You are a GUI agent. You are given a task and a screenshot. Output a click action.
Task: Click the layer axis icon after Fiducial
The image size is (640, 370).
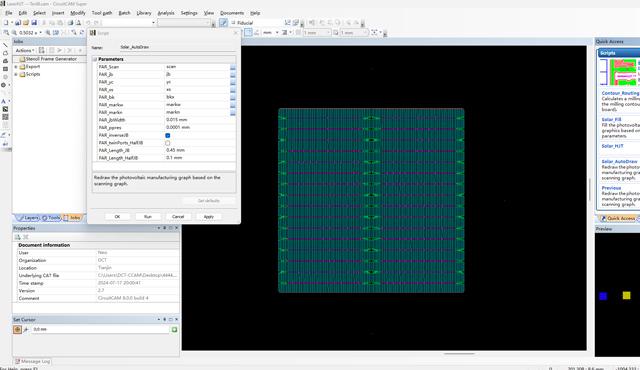click(287, 23)
